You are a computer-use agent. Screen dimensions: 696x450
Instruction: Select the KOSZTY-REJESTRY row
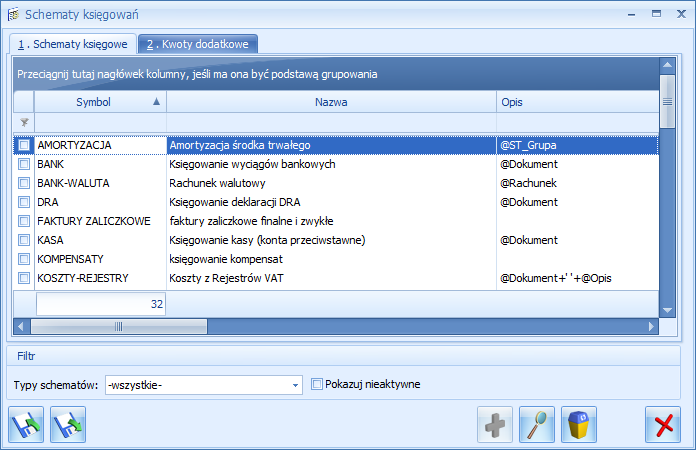click(330, 278)
